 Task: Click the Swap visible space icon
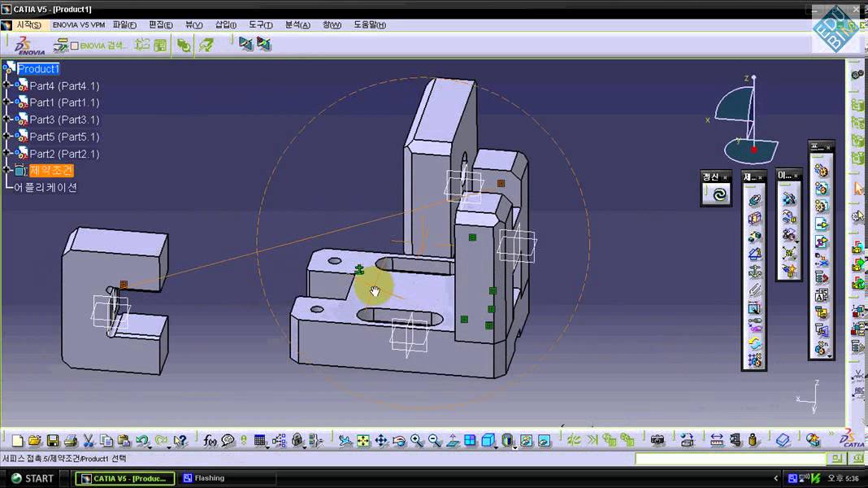(545, 440)
